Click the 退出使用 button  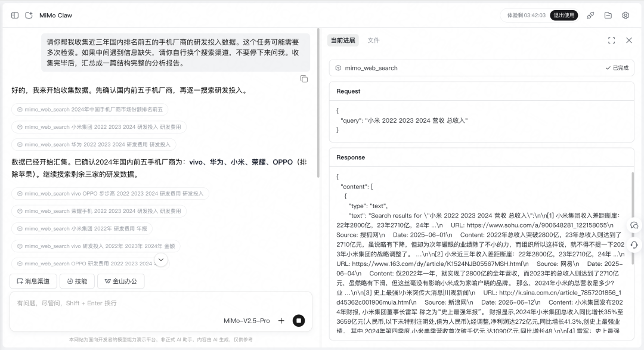tap(564, 15)
